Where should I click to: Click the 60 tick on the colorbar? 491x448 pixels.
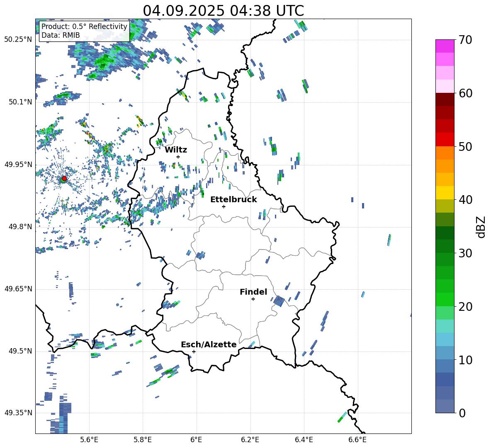click(x=465, y=93)
